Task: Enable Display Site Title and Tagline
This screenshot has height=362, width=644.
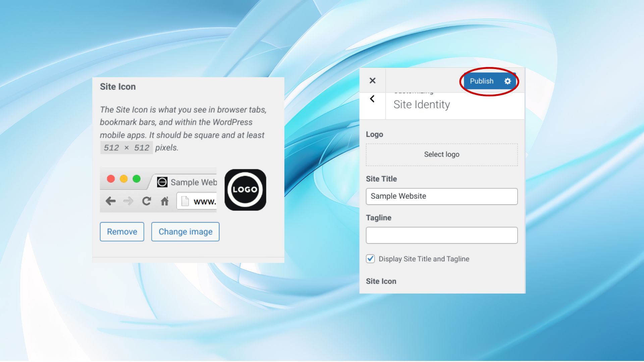Action: (x=370, y=259)
